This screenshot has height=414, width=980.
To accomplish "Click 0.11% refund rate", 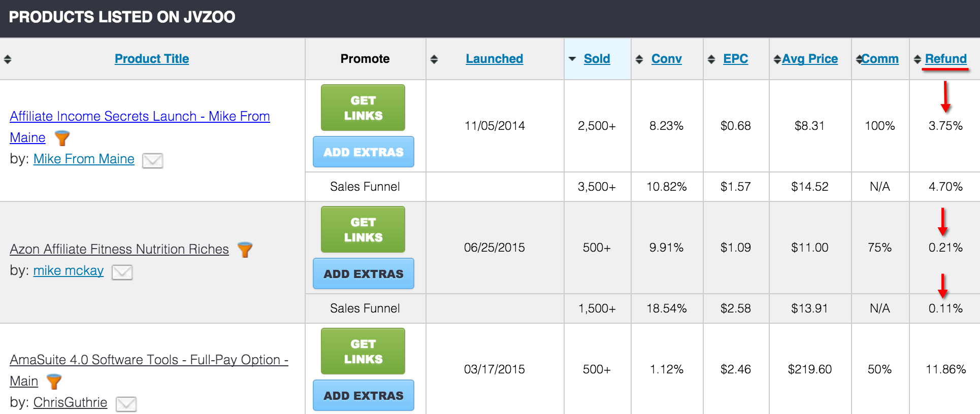I will pyautogui.click(x=945, y=308).
